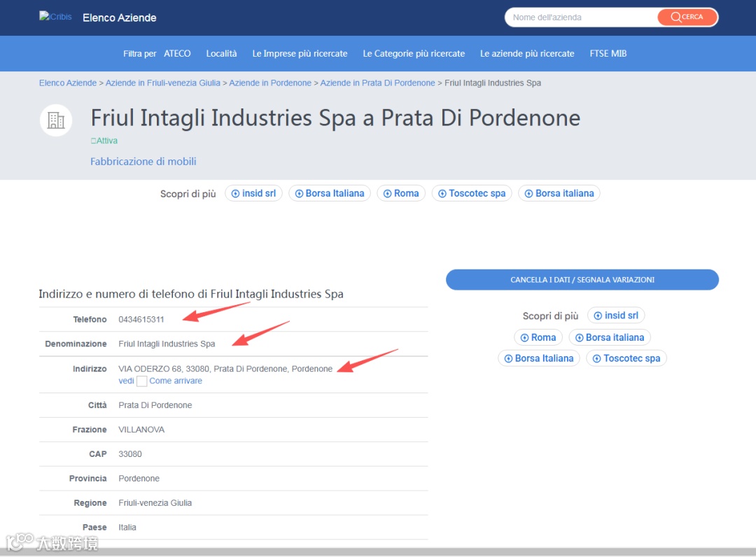The image size is (756, 557).
Task: Click the Attiva status label
Action: 104,141
